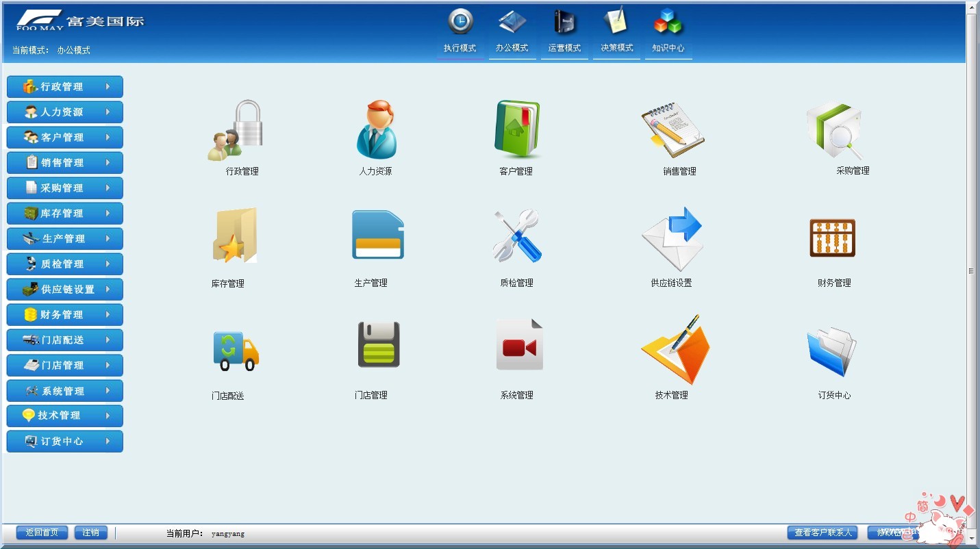Open the 系统管理 video camera icon
The height and width of the screenshot is (549, 980).
[x=520, y=345]
